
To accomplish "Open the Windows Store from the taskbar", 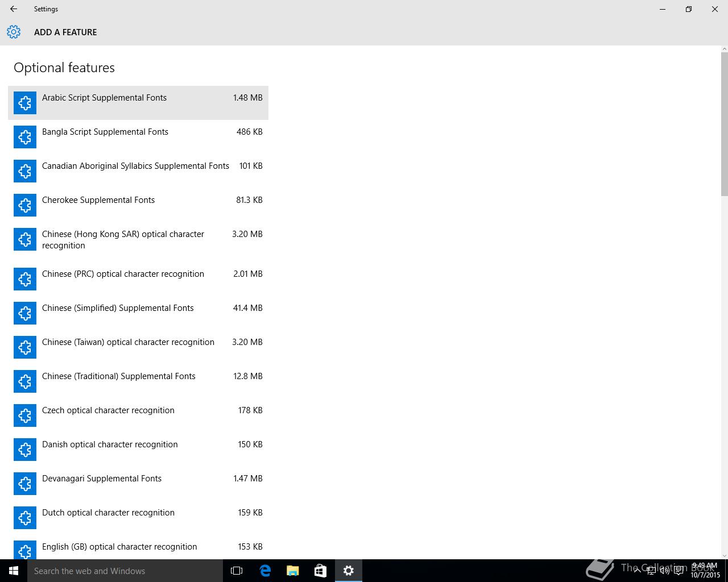I will [x=321, y=571].
